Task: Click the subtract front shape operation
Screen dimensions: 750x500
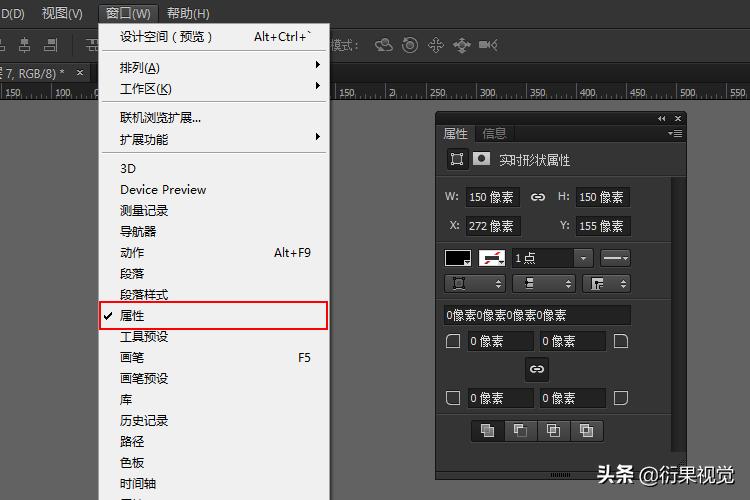Action: pyautogui.click(x=520, y=431)
